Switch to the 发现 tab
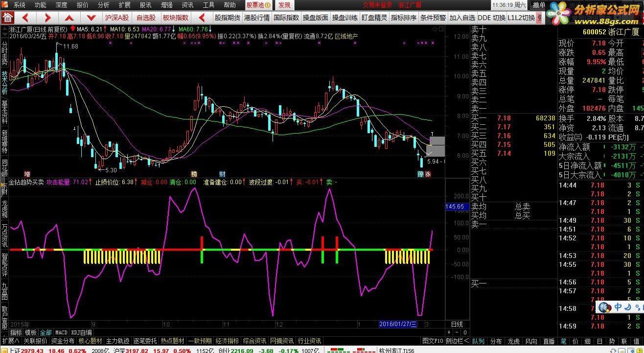 pyautogui.click(x=284, y=5)
